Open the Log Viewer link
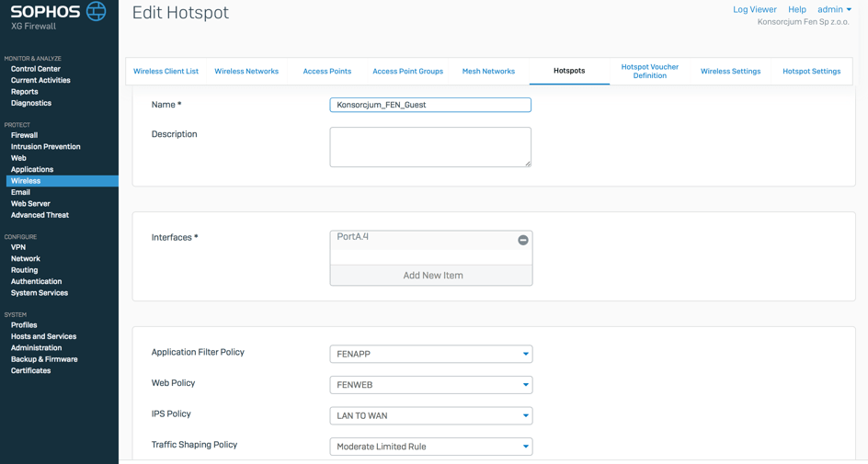 [x=754, y=10]
